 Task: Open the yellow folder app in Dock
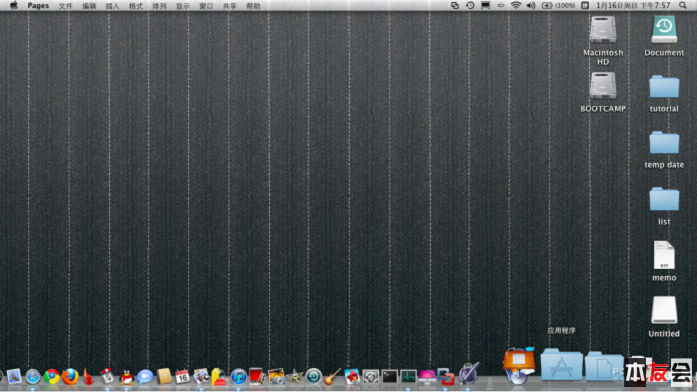(219, 377)
